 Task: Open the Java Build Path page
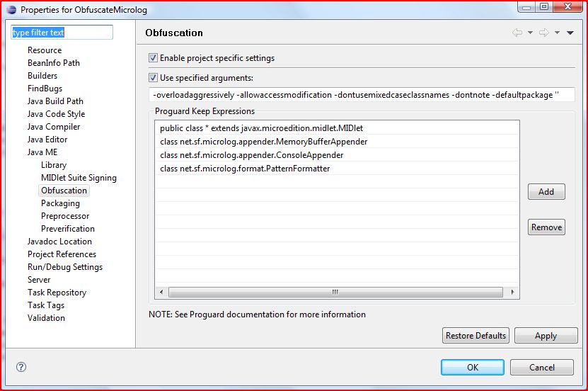(x=55, y=101)
